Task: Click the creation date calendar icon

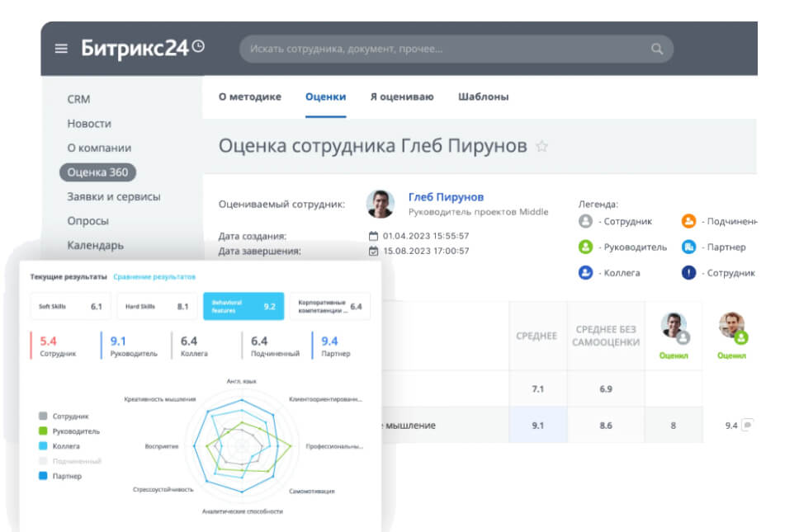Action: coord(374,236)
